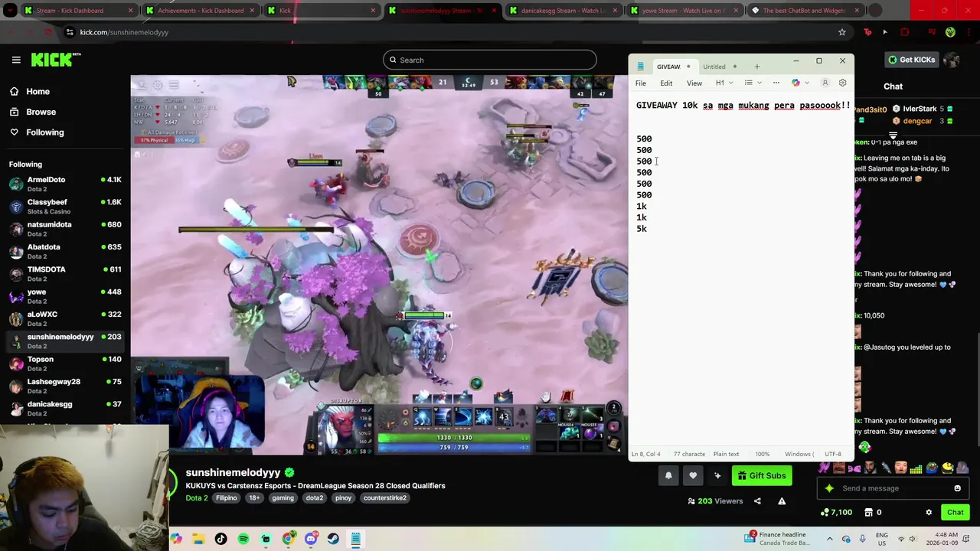Expand the H1 heading dropdown in Notepad
Viewport: 980px width, 551px height.
click(724, 83)
